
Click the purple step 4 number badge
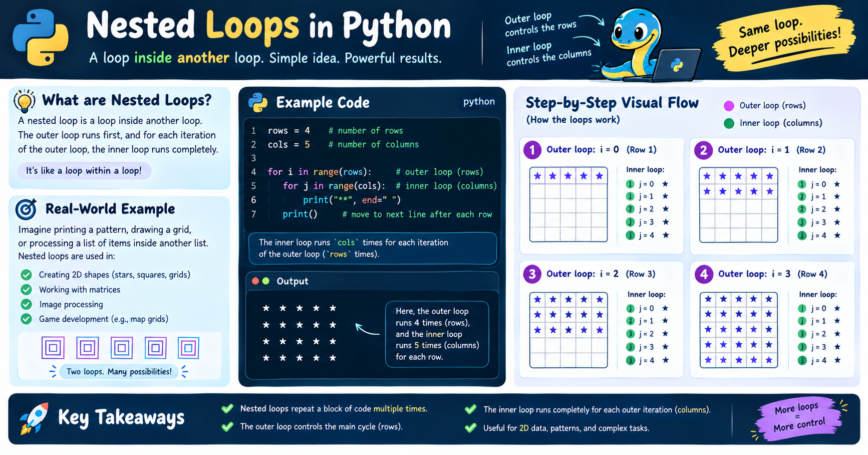[704, 274]
